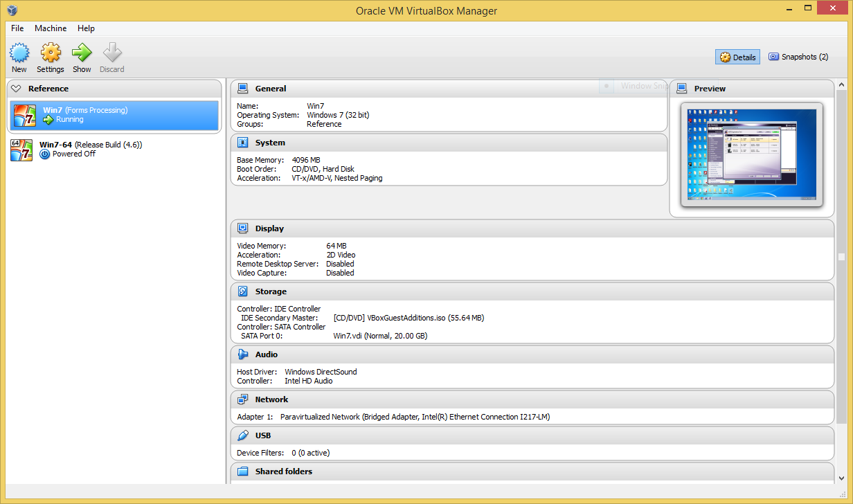Click the Remote Desktop Server Disabled value
Image resolution: width=853 pixels, height=504 pixels.
(x=340, y=264)
